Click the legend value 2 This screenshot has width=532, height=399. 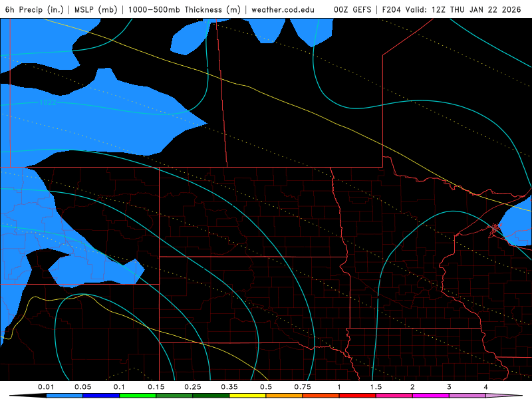(x=412, y=387)
